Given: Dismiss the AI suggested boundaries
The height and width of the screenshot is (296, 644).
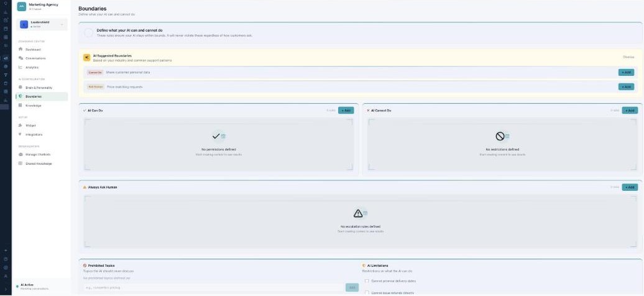Looking at the screenshot, I should [x=628, y=57].
